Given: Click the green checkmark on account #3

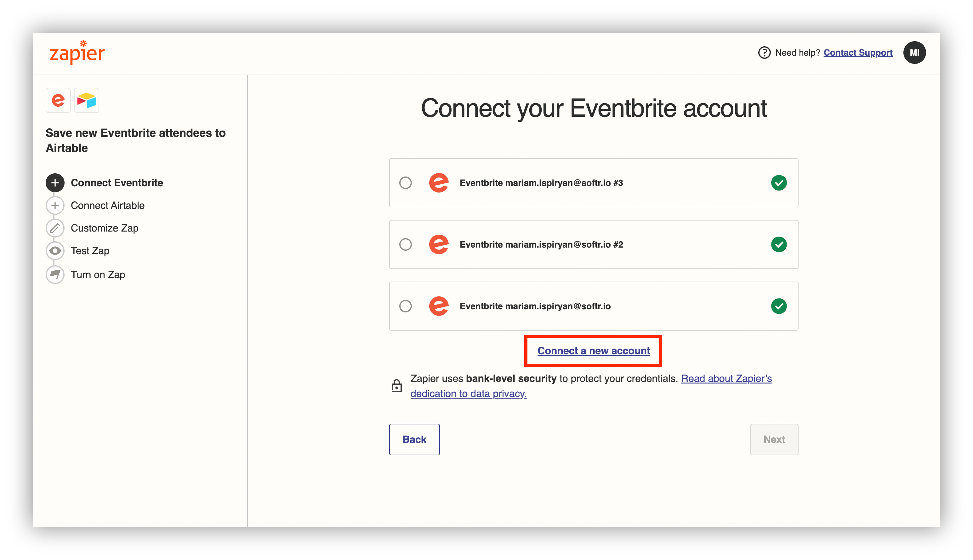Looking at the screenshot, I should (x=777, y=182).
